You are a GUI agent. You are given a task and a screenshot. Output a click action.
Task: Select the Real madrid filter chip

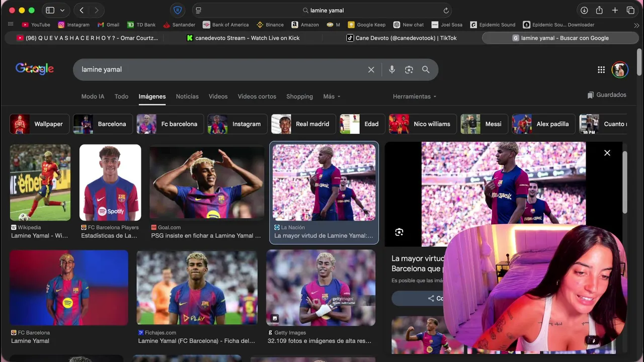(303, 124)
